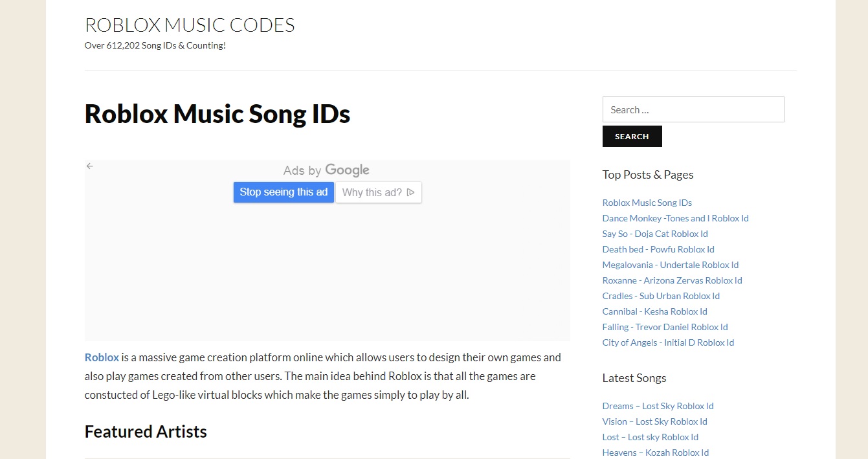
Task: Open Cannibal - Kesha Roblox Id
Action: pyautogui.click(x=654, y=311)
